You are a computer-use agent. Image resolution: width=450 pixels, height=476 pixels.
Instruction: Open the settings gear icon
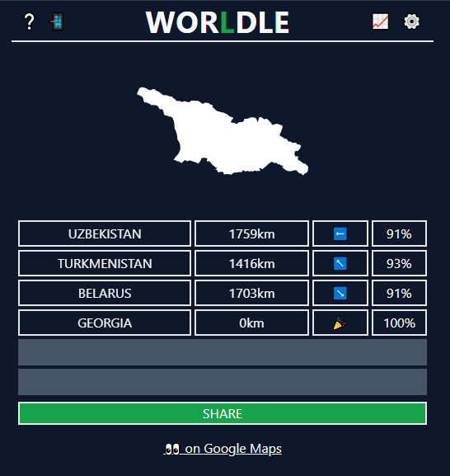[x=411, y=21]
